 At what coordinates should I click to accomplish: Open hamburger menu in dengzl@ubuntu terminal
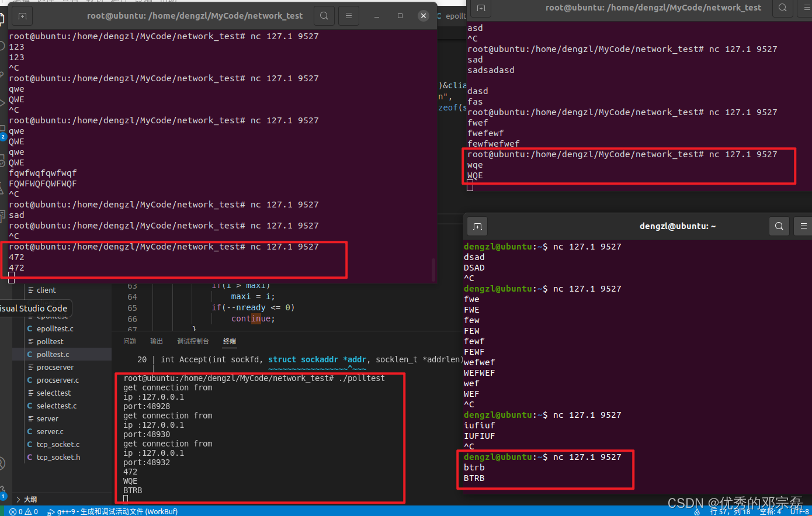(x=804, y=226)
